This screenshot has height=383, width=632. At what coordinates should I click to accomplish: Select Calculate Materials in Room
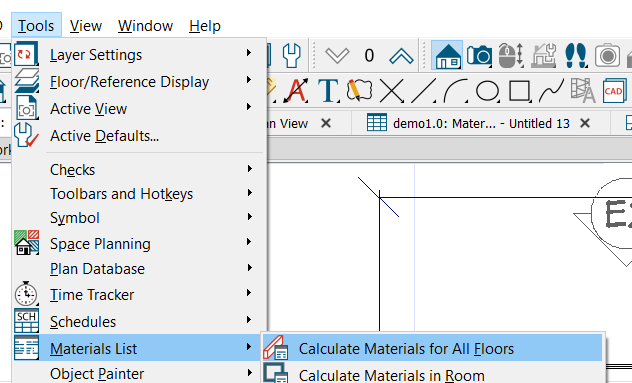point(432,374)
